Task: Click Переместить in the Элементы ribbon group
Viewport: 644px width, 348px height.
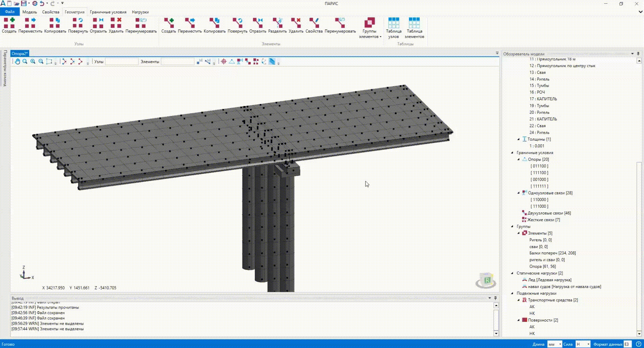Action: pos(189,25)
